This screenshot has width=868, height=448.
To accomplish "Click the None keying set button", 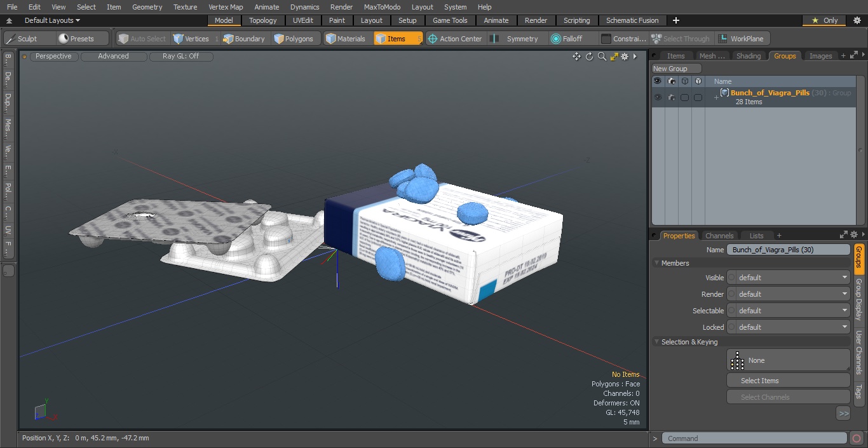I will coord(788,360).
